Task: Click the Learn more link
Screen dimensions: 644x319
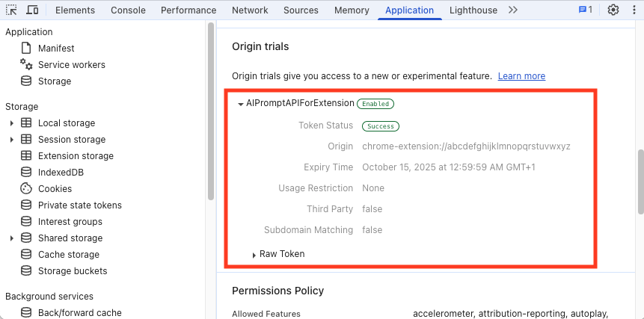Action: (x=521, y=76)
